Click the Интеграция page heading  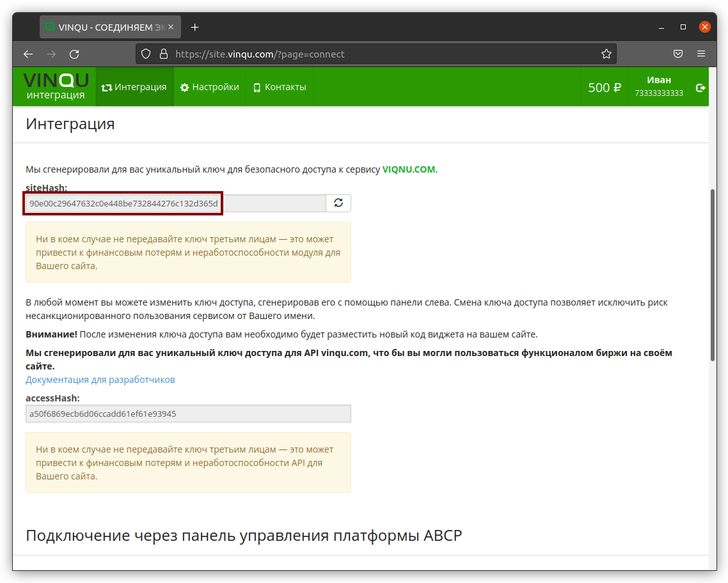click(70, 124)
